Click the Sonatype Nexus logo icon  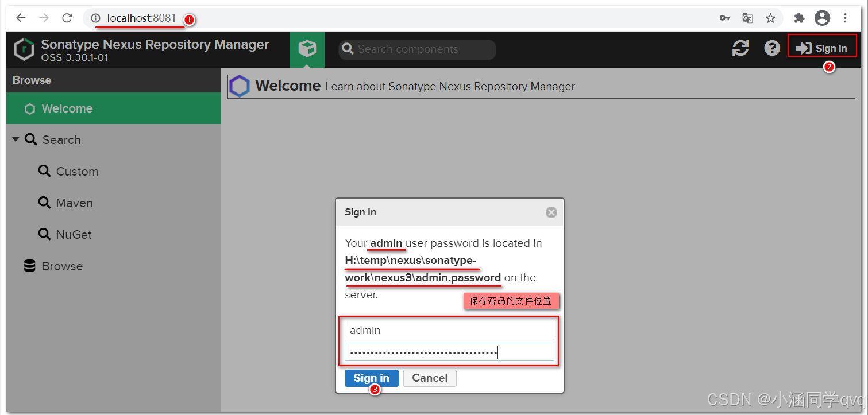pos(24,49)
